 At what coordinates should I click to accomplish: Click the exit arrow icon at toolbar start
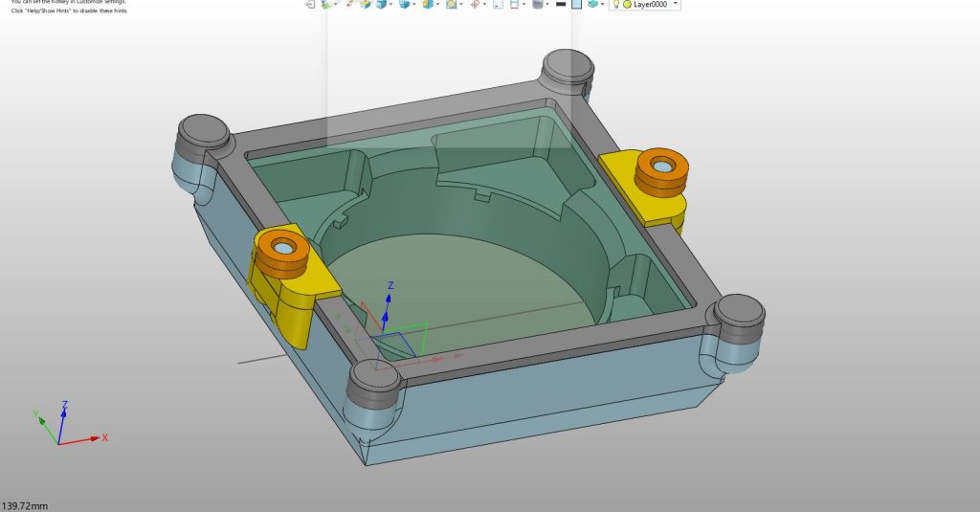click(311, 4)
